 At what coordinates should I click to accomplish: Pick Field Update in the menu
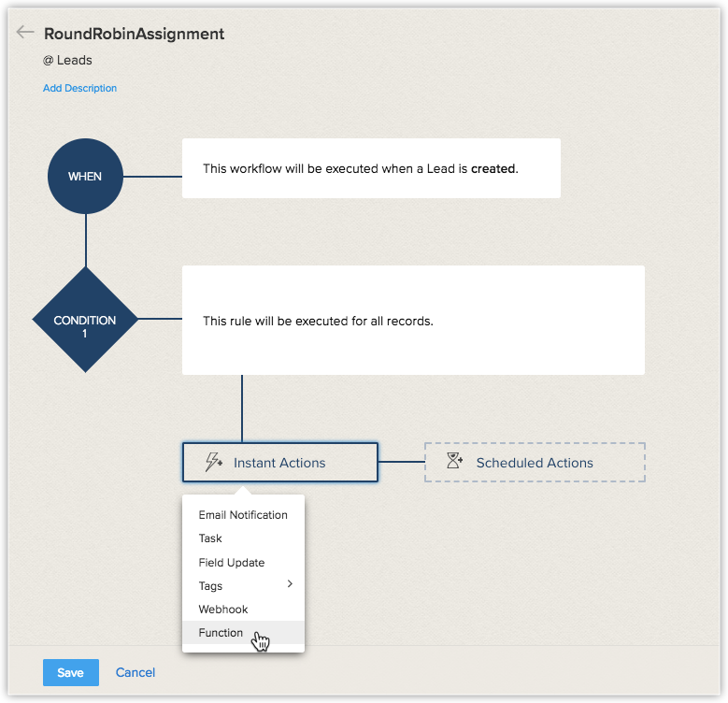coord(243,563)
